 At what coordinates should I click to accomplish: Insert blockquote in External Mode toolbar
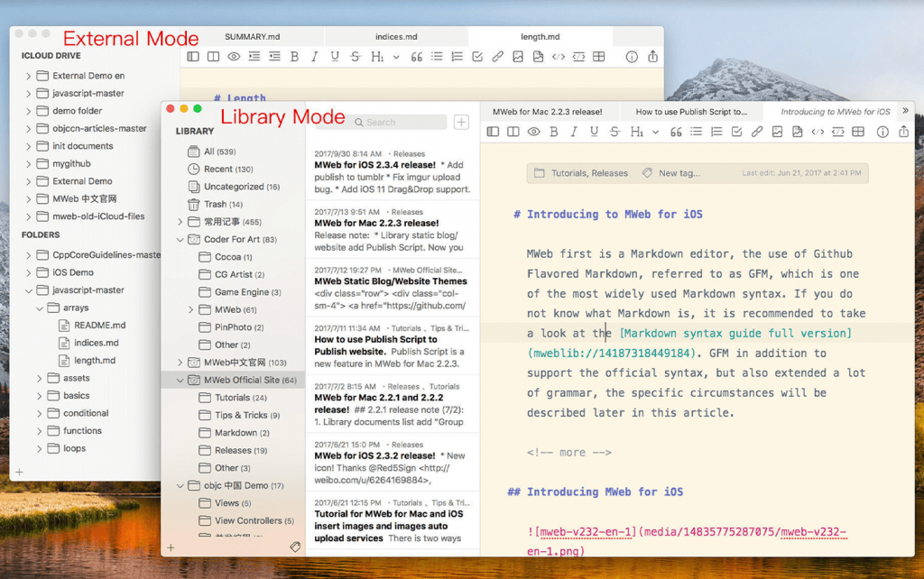coord(417,57)
